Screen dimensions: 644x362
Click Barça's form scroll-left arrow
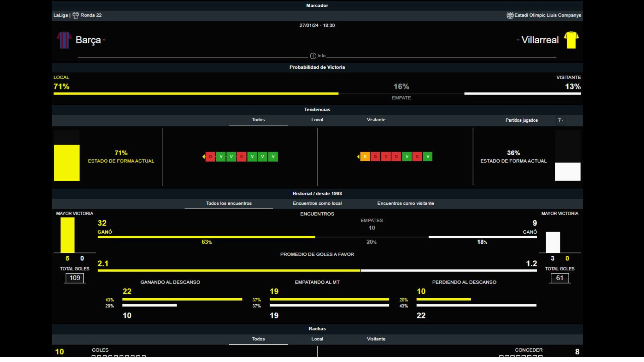(x=204, y=157)
